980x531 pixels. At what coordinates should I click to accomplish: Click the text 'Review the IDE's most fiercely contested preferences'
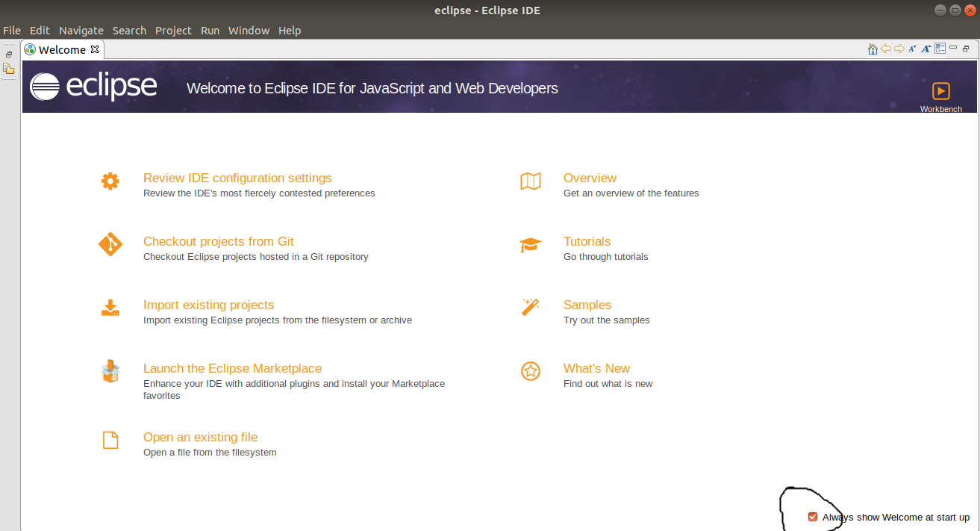point(259,193)
